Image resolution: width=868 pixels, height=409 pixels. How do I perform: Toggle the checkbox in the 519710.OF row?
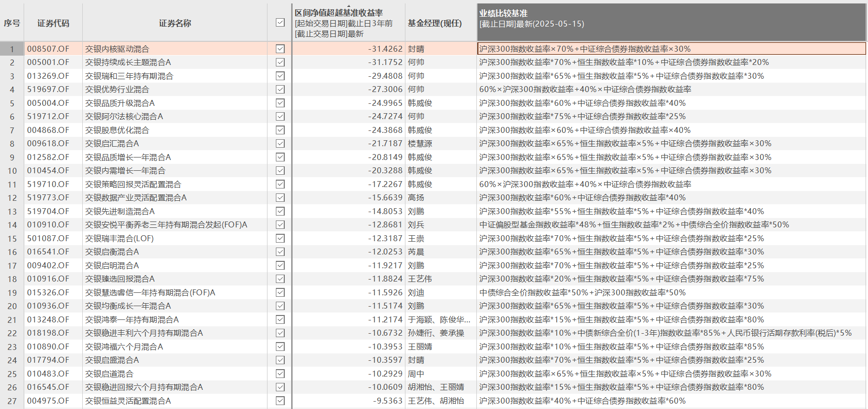280,184
